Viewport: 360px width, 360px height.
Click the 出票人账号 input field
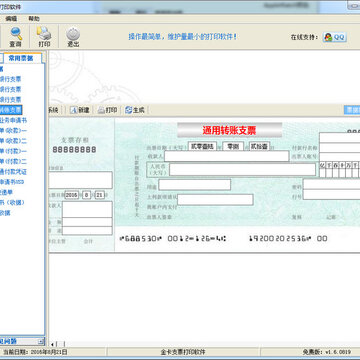pyautogui.click(x=340, y=157)
